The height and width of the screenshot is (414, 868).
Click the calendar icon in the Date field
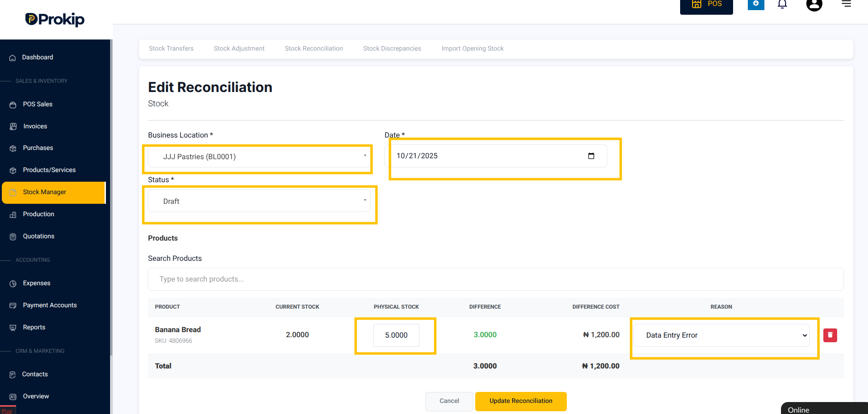[x=591, y=156]
